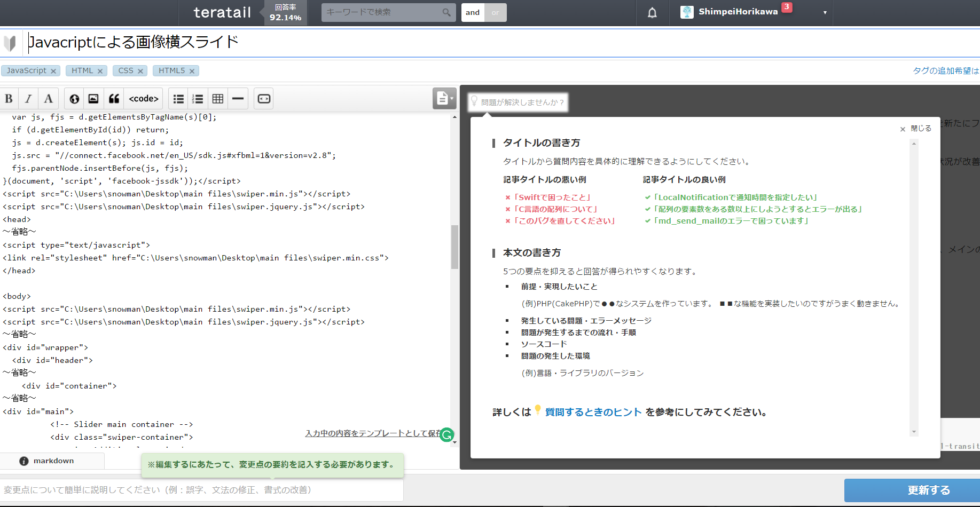Open the template dropdown in the editor

click(x=444, y=98)
